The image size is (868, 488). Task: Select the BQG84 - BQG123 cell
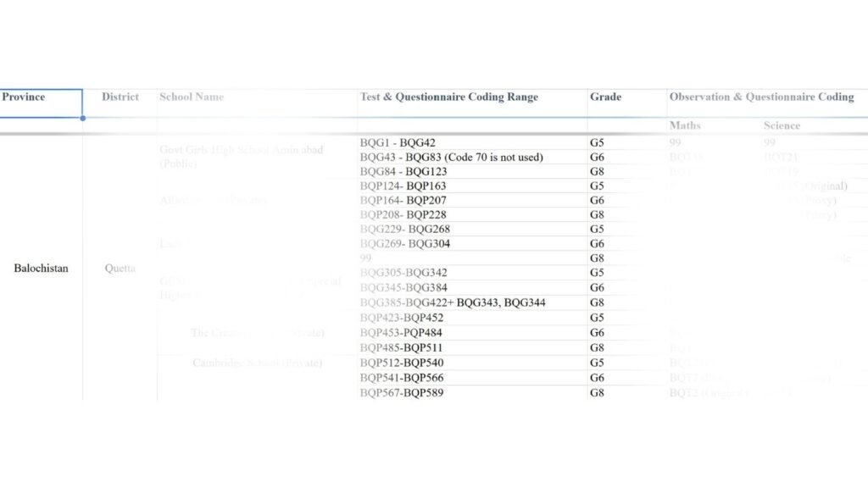pyautogui.click(x=403, y=172)
